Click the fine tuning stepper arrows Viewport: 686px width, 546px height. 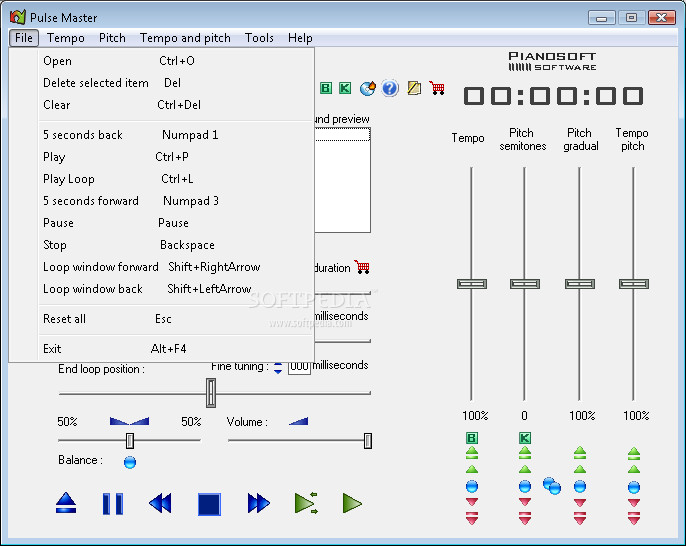pyautogui.click(x=278, y=368)
